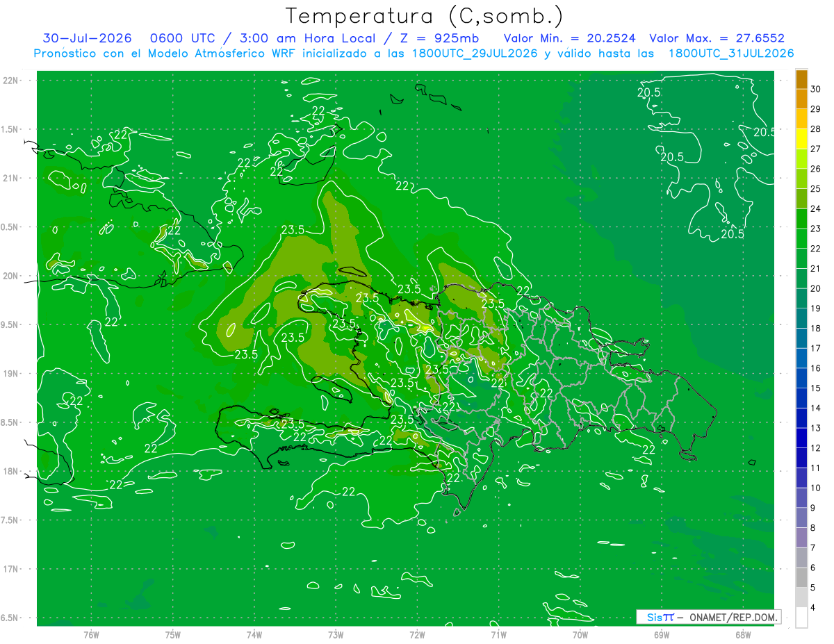Click the "71W" longitude axis label

tap(498, 635)
